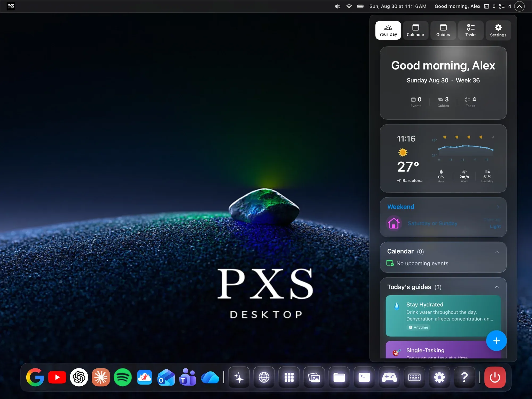Open OneDrive cloud icon in dock
Image resolution: width=532 pixels, height=399 pixels.
210,377
